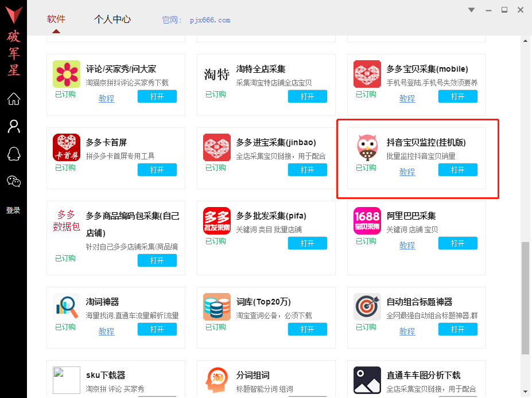532x398 pixels.
Task: View the 教程 link for 阿里巴巴采集
Action: pos(407,245)
